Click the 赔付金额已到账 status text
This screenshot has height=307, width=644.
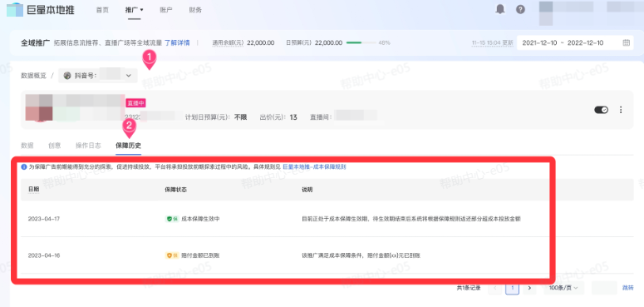pyautogui.click(x=200, y=255)
